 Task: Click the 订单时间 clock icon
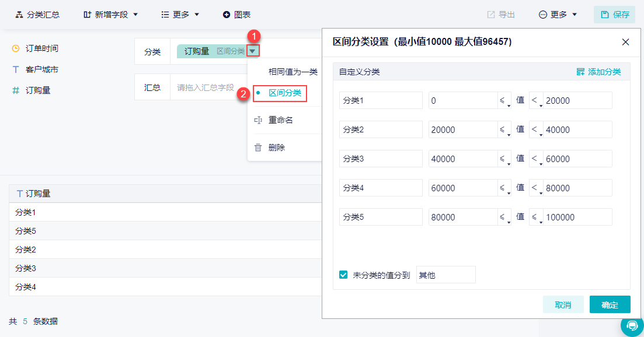(16, 48)
